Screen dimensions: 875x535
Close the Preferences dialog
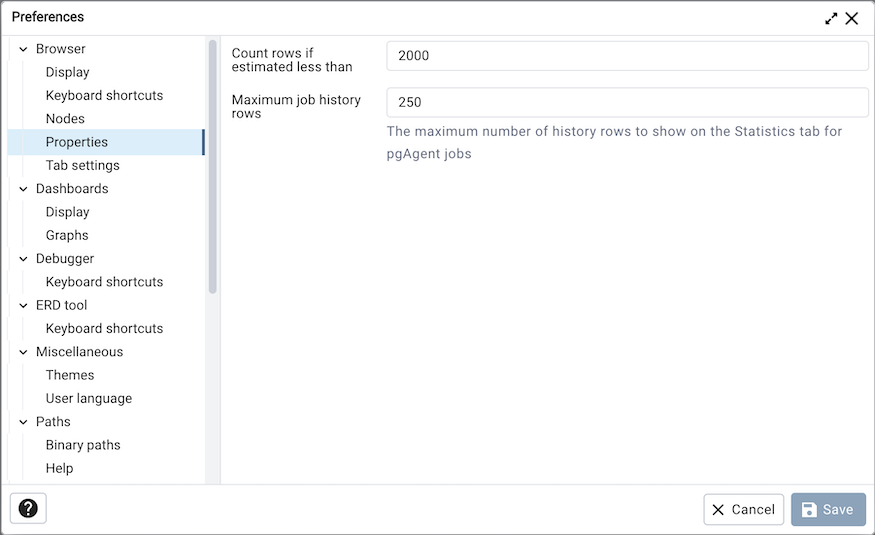click(852, 18)
